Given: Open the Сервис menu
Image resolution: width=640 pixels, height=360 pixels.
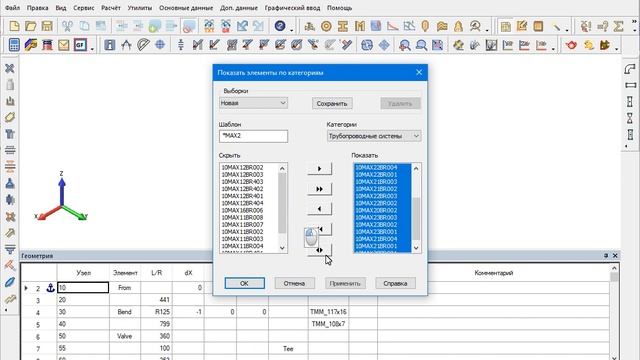Looking at the screenshot, I should click(84, 8).
